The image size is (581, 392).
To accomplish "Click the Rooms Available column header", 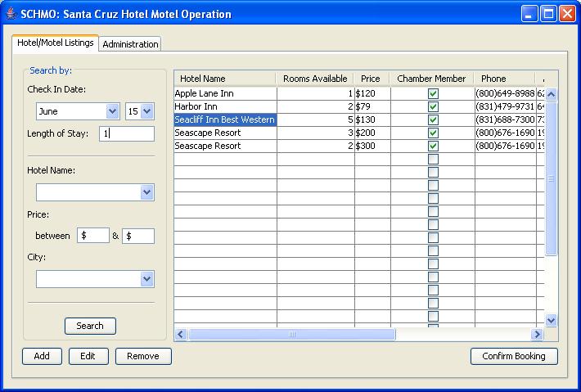I will click(315, 79).
